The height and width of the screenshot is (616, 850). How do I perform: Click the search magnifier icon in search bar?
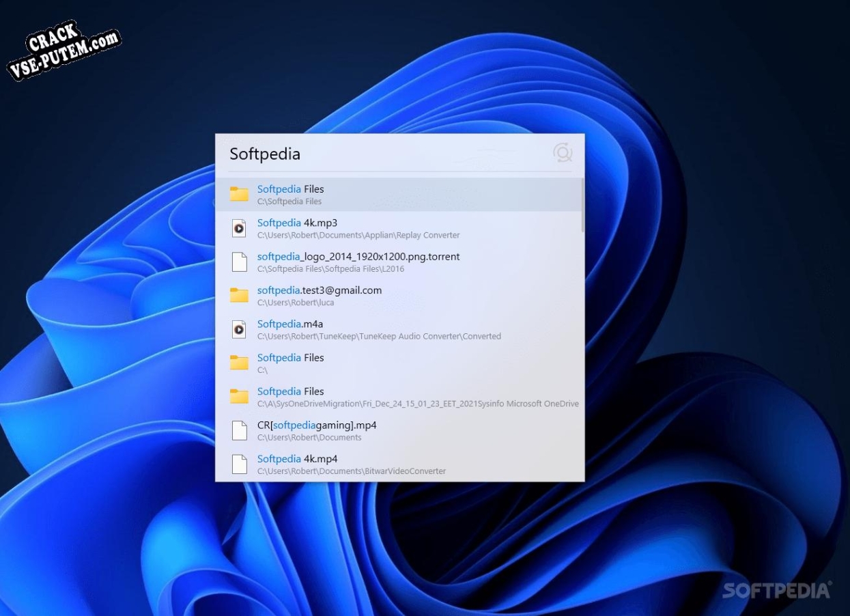[x=563, y=153]
